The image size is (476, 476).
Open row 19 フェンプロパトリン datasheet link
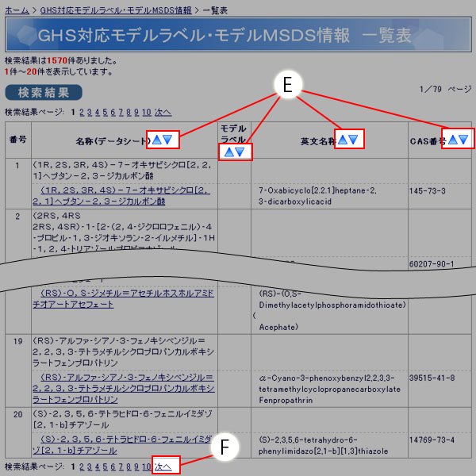point(124,389)
